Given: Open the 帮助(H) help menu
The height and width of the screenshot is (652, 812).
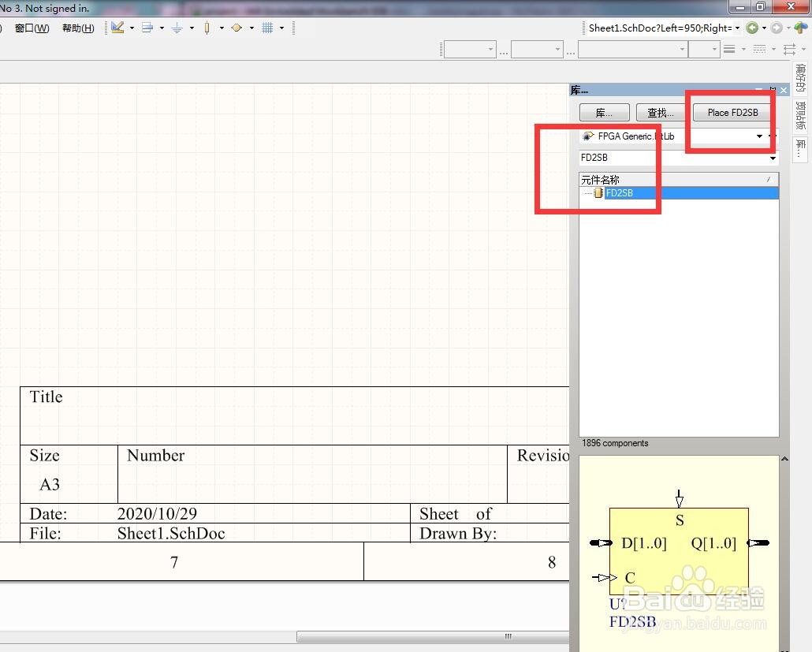Looking at the screenshot, I should click(78, 28).
